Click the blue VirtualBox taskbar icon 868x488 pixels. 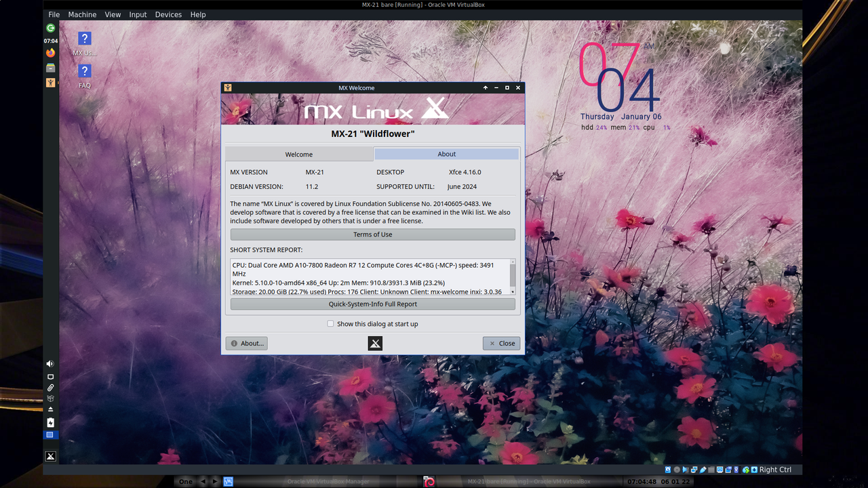229,482
